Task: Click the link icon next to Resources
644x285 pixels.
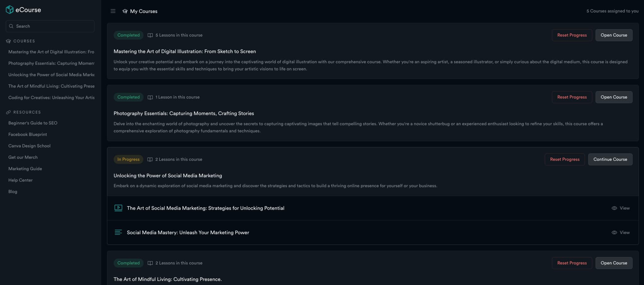Action: tap(8, 112)
